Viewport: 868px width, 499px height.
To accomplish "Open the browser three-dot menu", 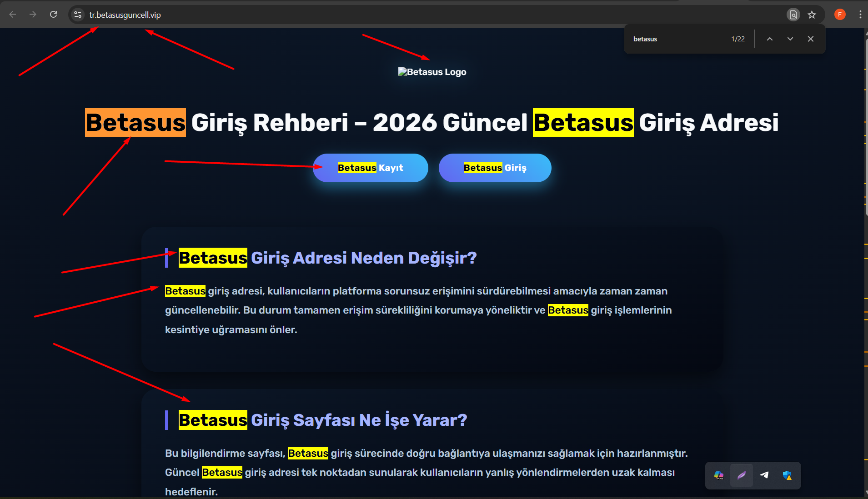I will pyautogui.click(x=860, y=15).
